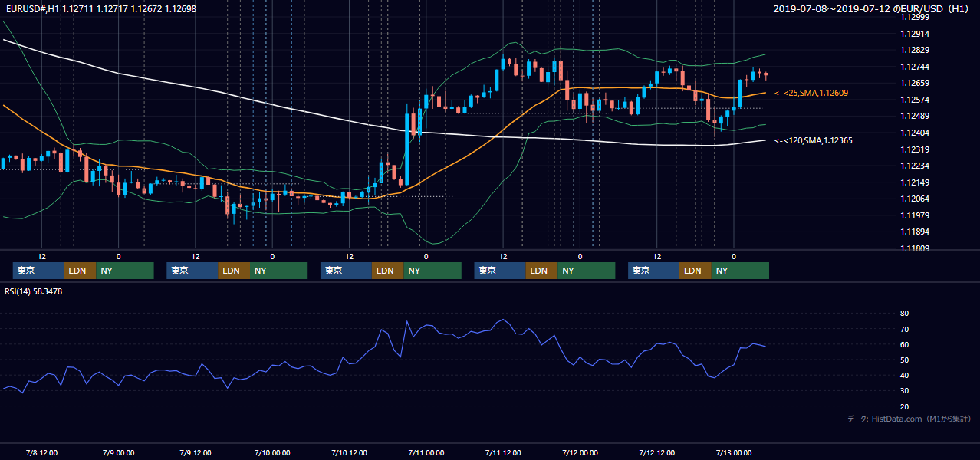Click RSI scale value 70
This screenshot has height=460, width=980.
pyautogui.click(x=904, y=329)
